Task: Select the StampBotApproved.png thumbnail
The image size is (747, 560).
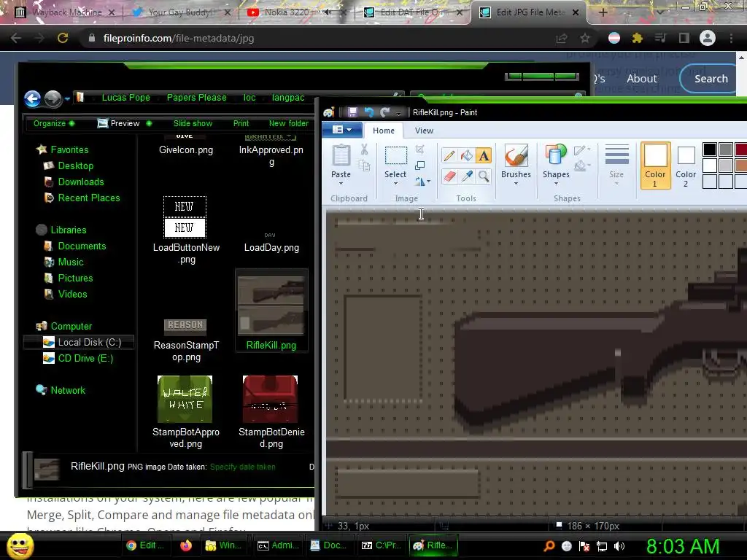Action: [x=185, y=399]
